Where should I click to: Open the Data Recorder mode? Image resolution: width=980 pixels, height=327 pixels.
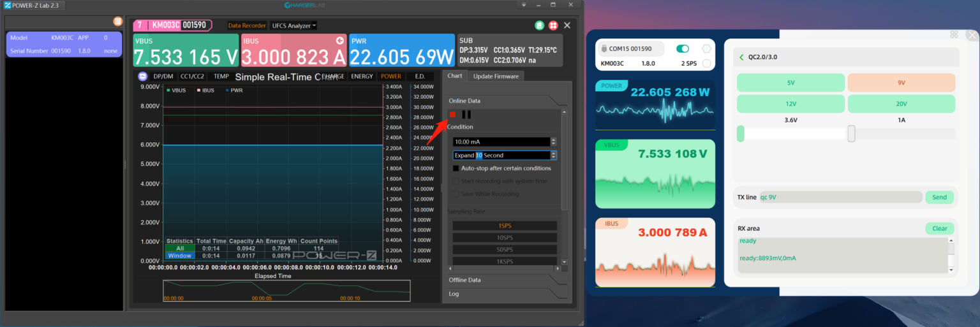pos(247,25)
